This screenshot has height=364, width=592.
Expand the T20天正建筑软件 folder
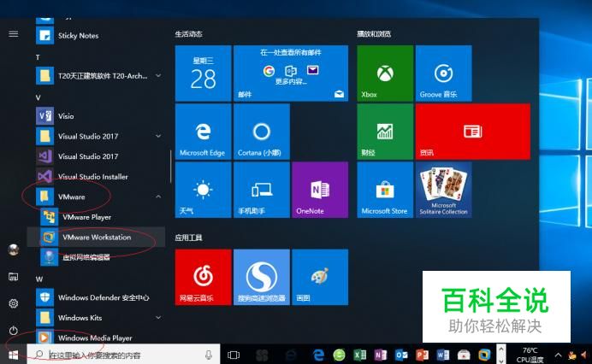click(x=158, y=76)
